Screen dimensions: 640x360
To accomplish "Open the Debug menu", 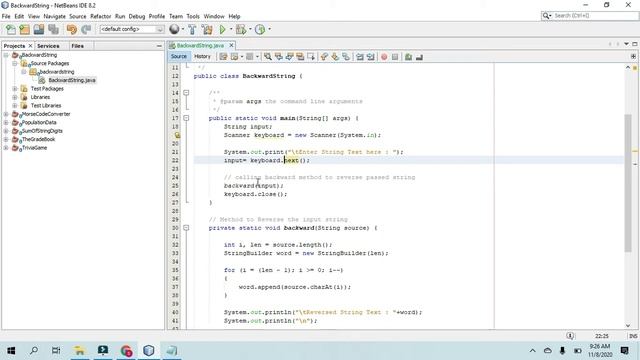I will [x=137, y=16].
